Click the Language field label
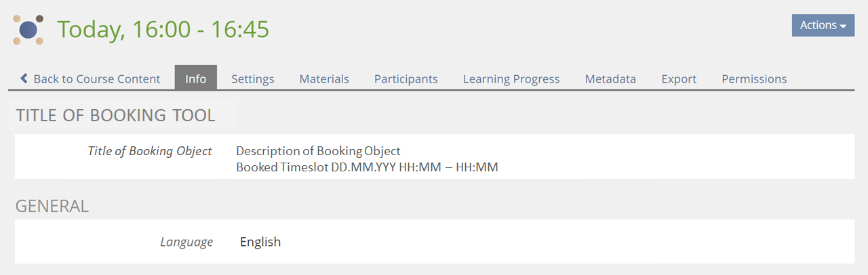The image size is (868, 275). [x=186, y=242]
